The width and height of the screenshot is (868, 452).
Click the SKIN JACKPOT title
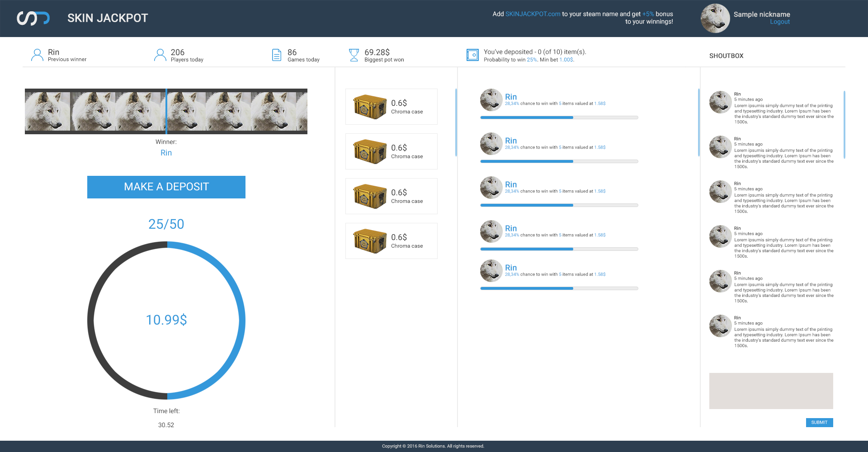point(108,18)
